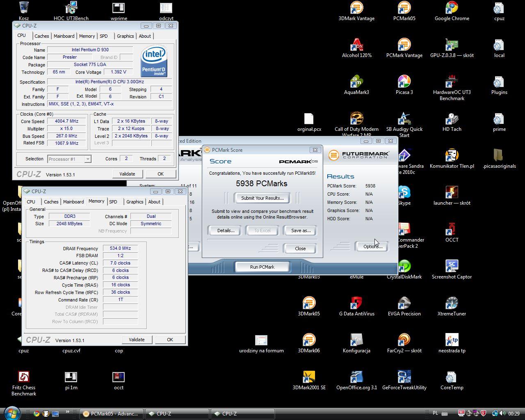Open the HD Tach desktop icon
The width and height of the screenshot is (525, 420).
(x=452, y=122)
